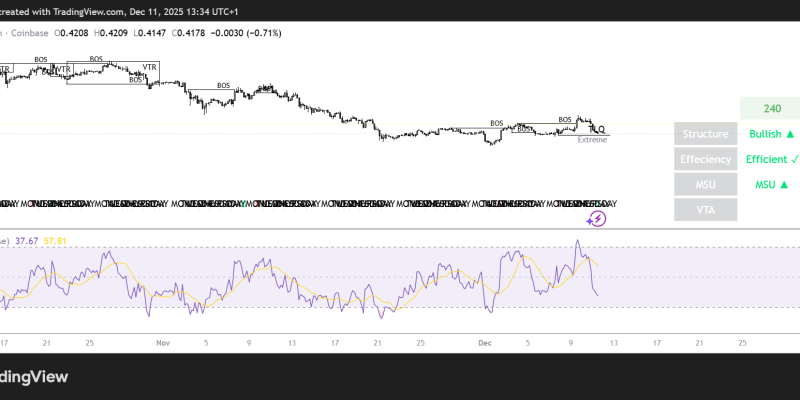
Task: Select the gray Extreme label on chart
Action: (592, 140)
